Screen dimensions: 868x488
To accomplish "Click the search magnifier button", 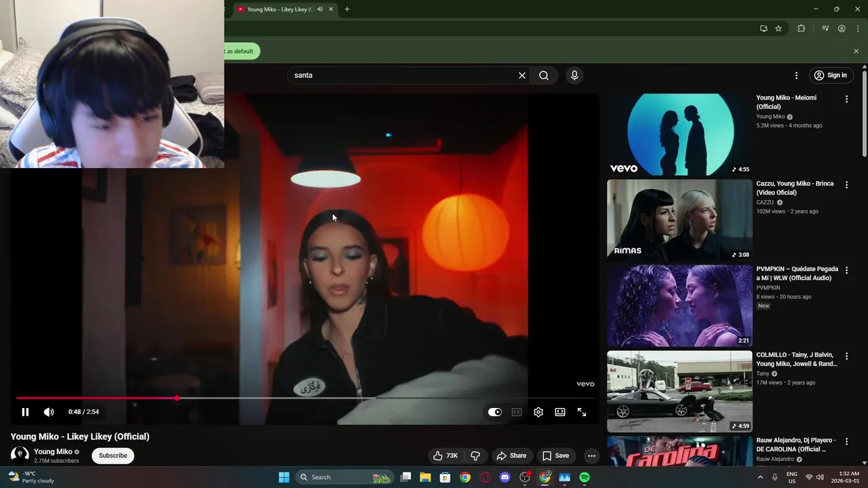I will click(x=544, y=75).
